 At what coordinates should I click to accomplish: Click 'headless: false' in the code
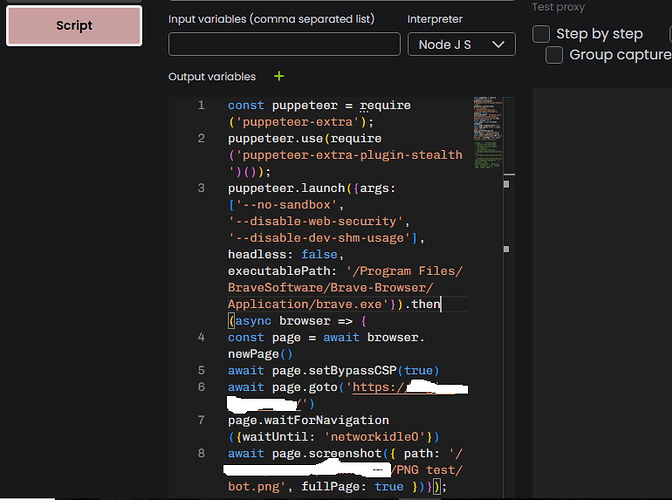tap(282, 254)
